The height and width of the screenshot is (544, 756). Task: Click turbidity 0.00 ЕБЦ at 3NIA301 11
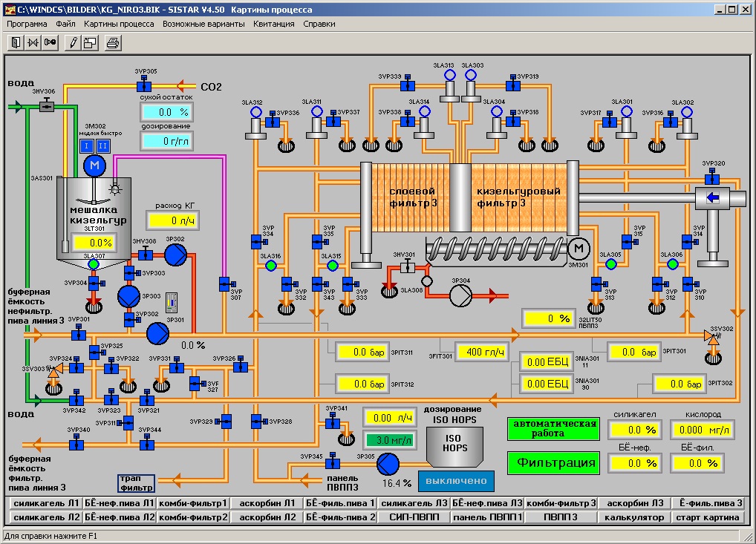547,362
